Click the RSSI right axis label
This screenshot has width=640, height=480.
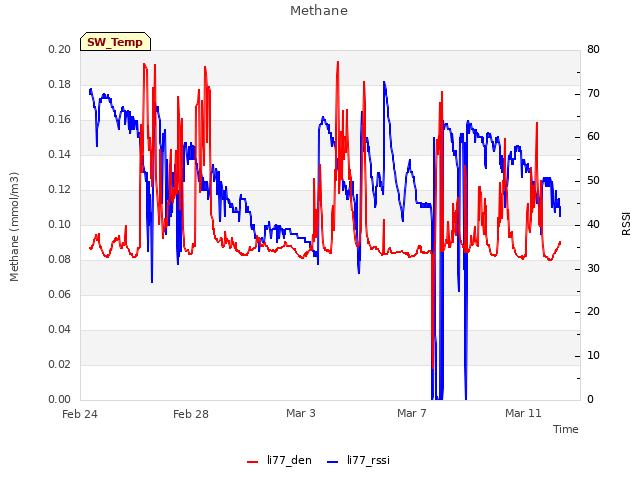pyautogui.click(x=626, y=224)
